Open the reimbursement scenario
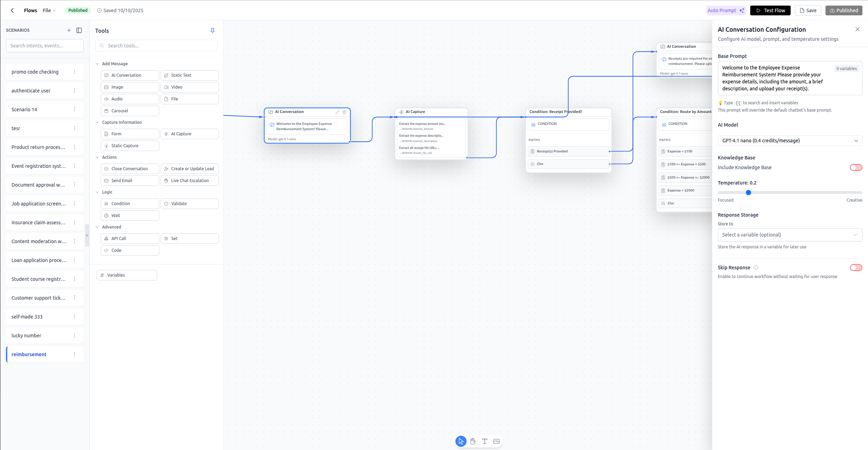 coord(29,354)
